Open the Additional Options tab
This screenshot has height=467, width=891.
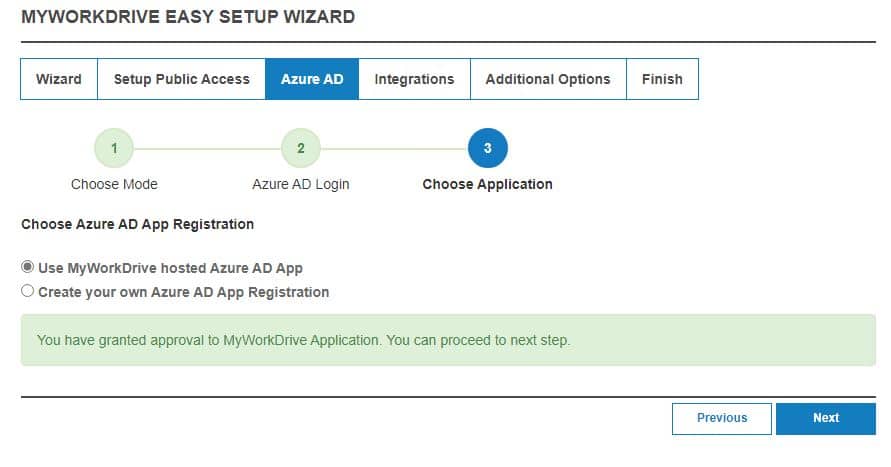click(x=547, y=79)
